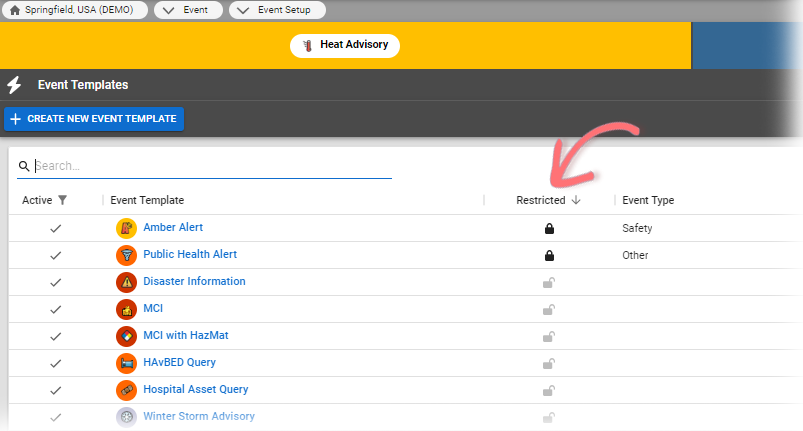Open the Disaster Information template link

coord(194,282)
